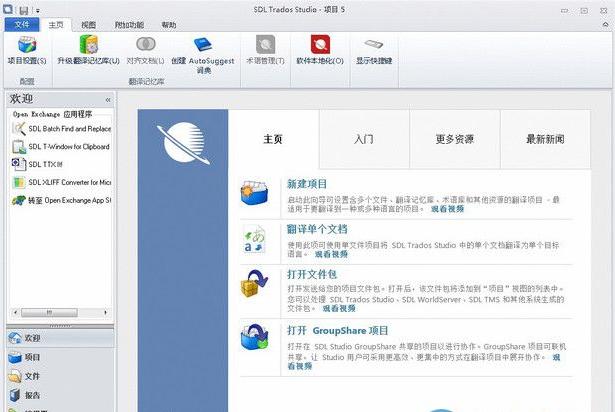This screenshot has height=412, width=615.
Task: Click 新建项目 new project link
Action: 307,184
